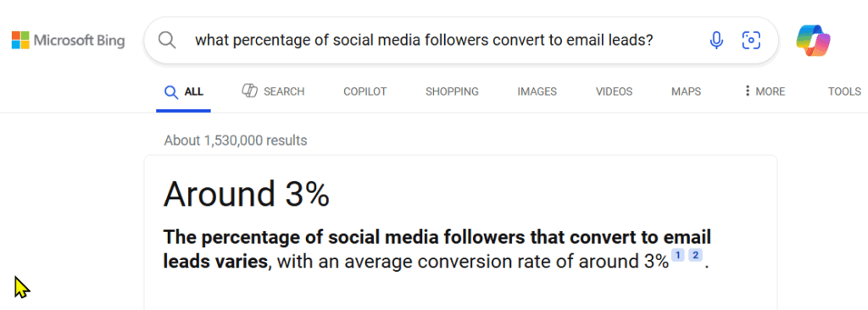
Task: Expand the MORE options menu
Action: coord(765,91)
